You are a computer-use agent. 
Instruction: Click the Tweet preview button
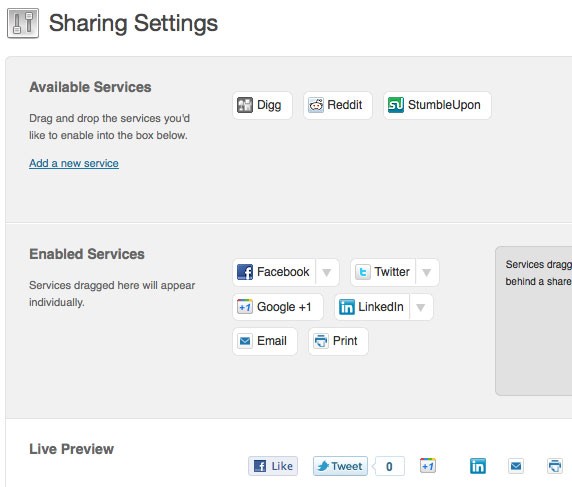coord(340,466)
